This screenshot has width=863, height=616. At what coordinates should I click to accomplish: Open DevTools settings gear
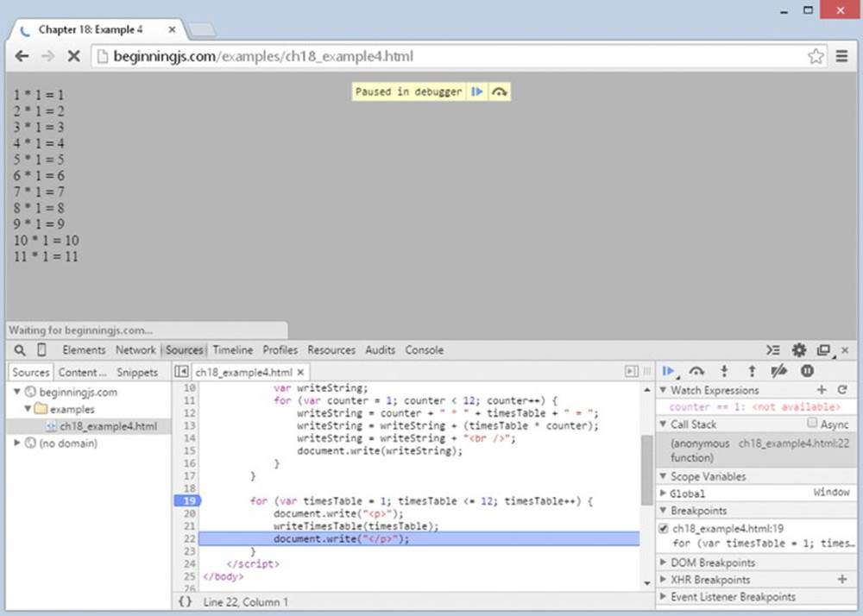(798, 349)
